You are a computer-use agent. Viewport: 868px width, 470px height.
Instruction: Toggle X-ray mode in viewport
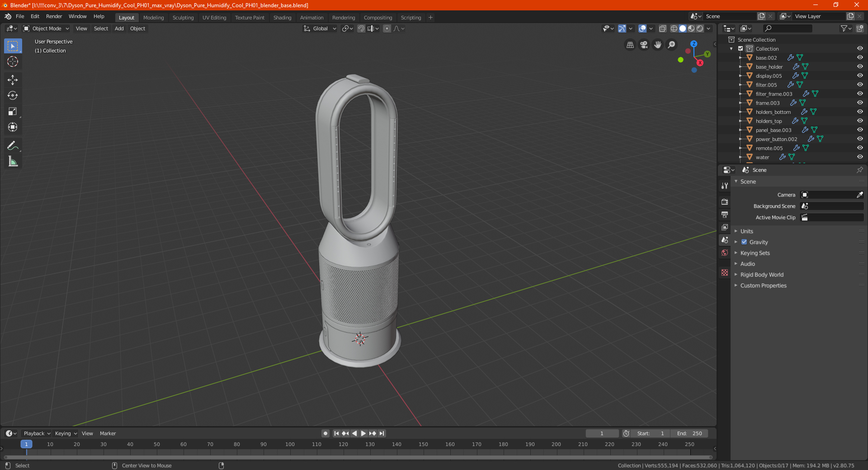click(x=663, y=28)
